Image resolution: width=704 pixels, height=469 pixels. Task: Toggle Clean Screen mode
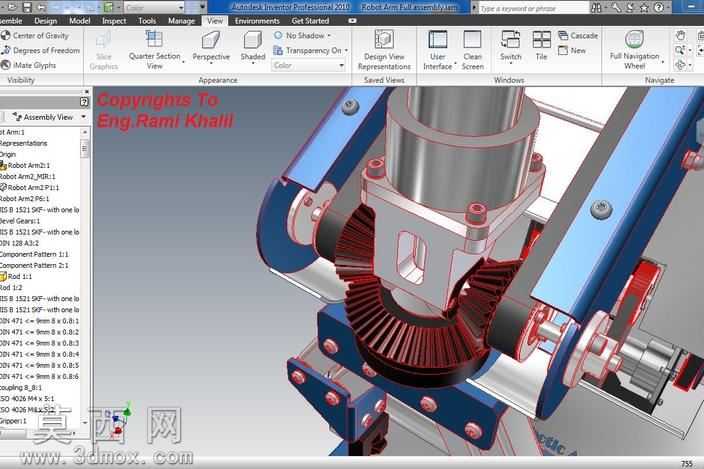(472, 49)
